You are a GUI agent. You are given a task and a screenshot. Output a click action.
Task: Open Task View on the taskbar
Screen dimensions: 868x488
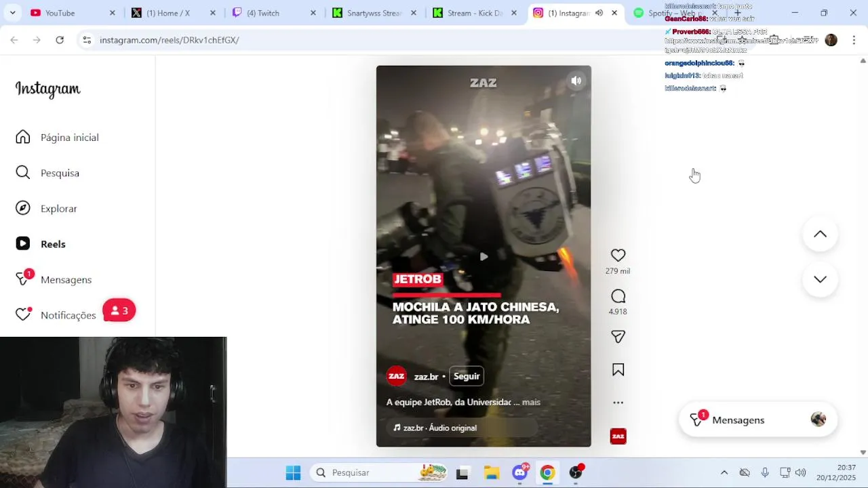462,472
